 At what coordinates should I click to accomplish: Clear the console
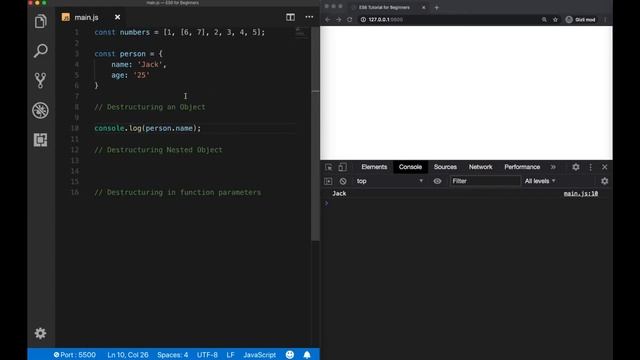point(343,181)
